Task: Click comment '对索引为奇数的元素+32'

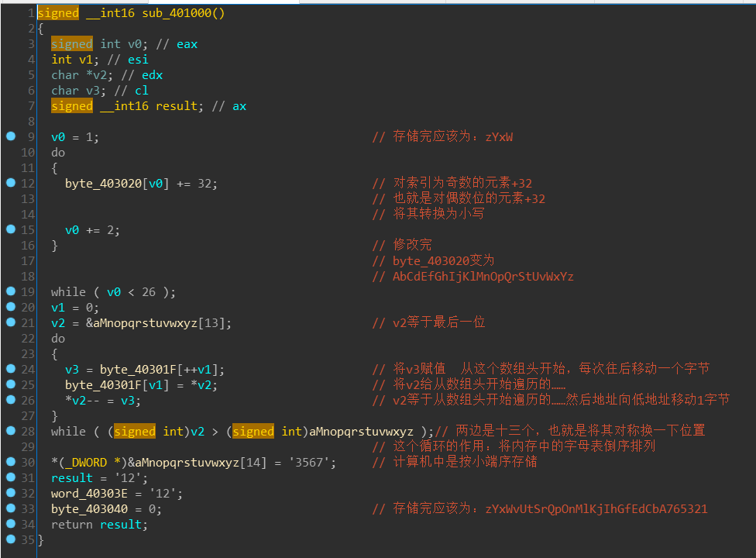Action: [452, 183]
